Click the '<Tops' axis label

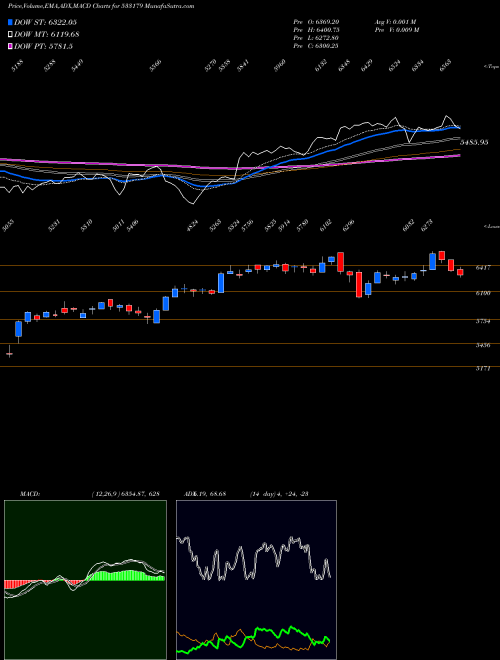(491, 67)
